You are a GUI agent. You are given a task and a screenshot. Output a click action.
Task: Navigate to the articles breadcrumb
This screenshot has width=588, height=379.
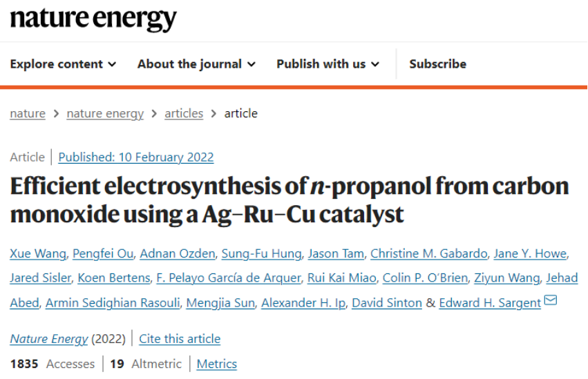tap(184, 113)
